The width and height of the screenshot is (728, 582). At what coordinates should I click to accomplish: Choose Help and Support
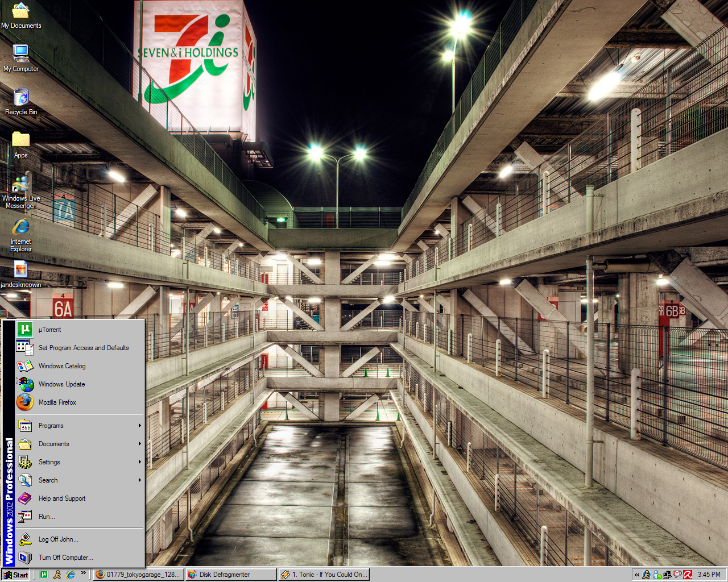61,498
